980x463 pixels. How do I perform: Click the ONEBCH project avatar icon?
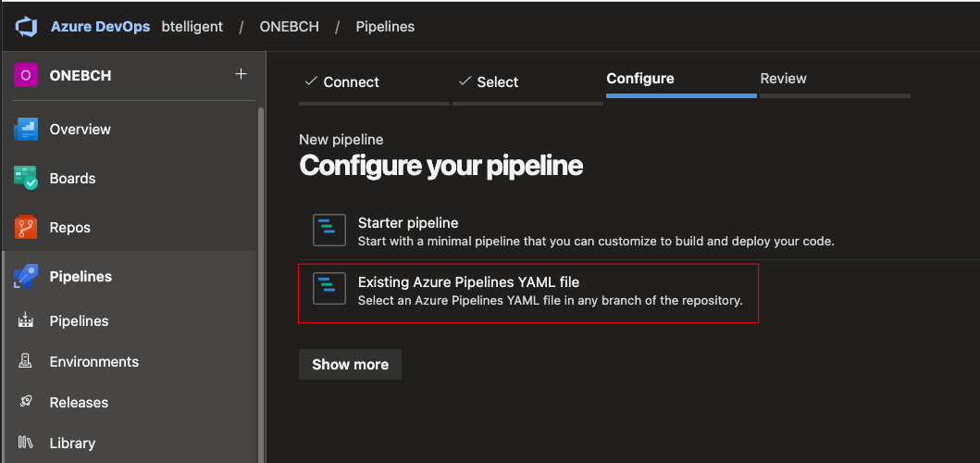[x=25, y=76]
